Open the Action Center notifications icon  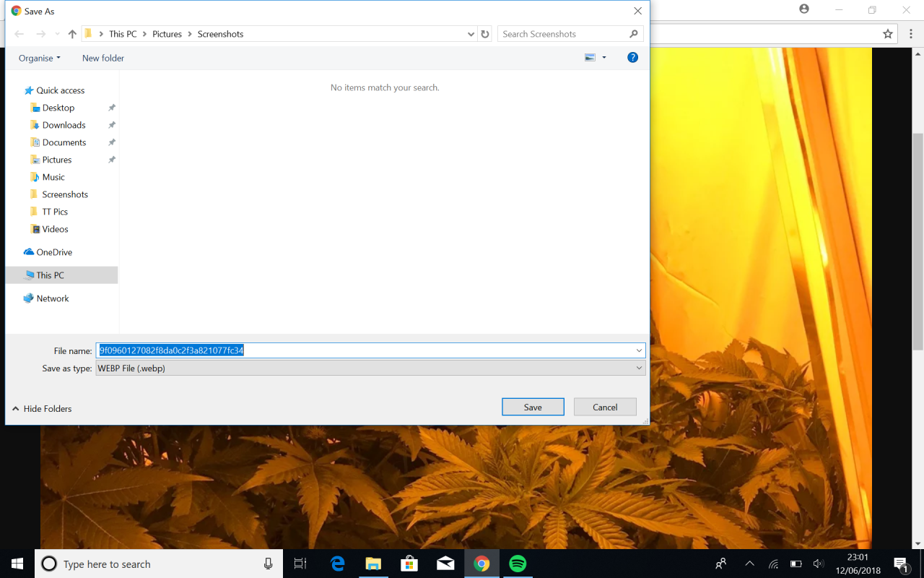[x=901, y=564]
